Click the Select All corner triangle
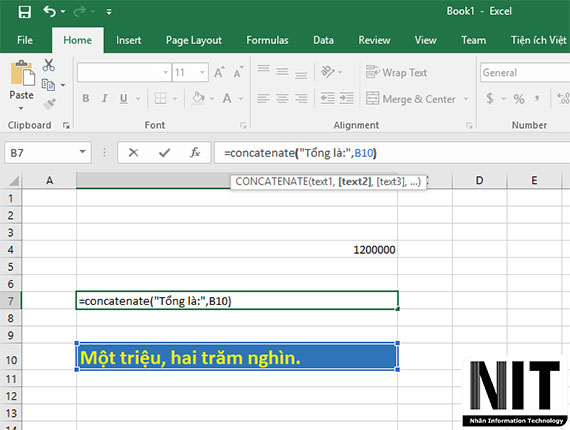Viewport: 570px width, 430px height. [x=13, y=181]
